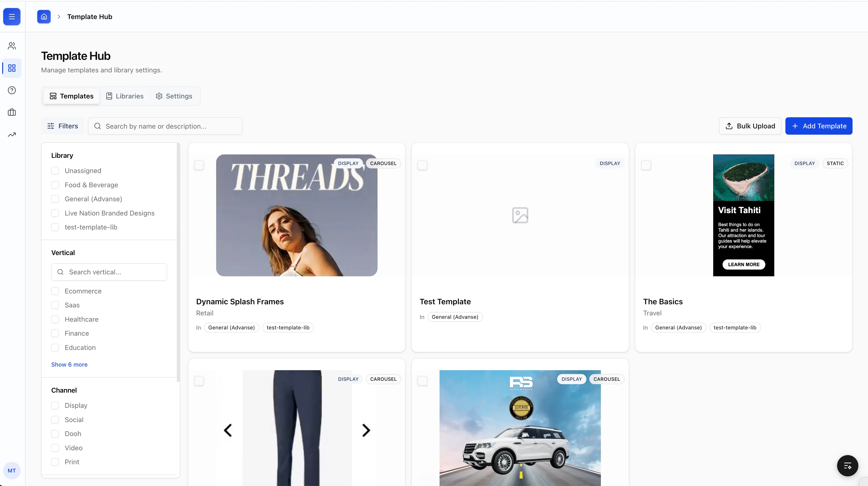The width and height of the screenshot is (868, 486).
Task: Check the Finance vertical filter
Action: click(x=55, y=333)
